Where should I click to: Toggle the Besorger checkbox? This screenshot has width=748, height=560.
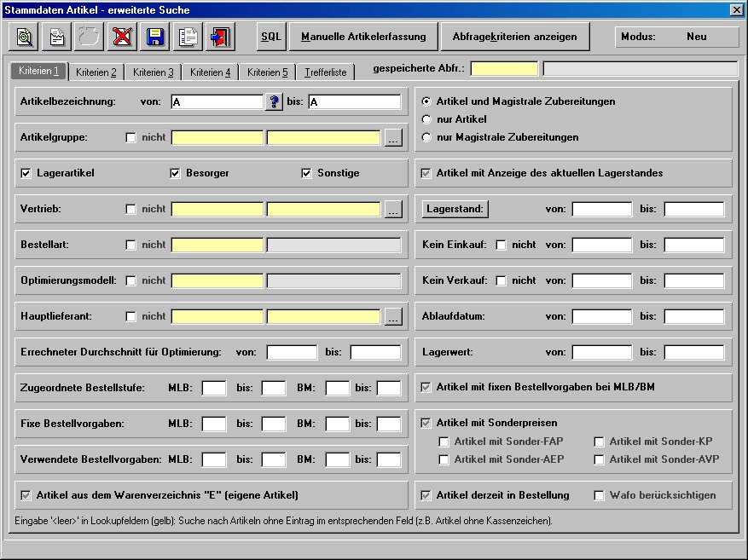[176, 173]
